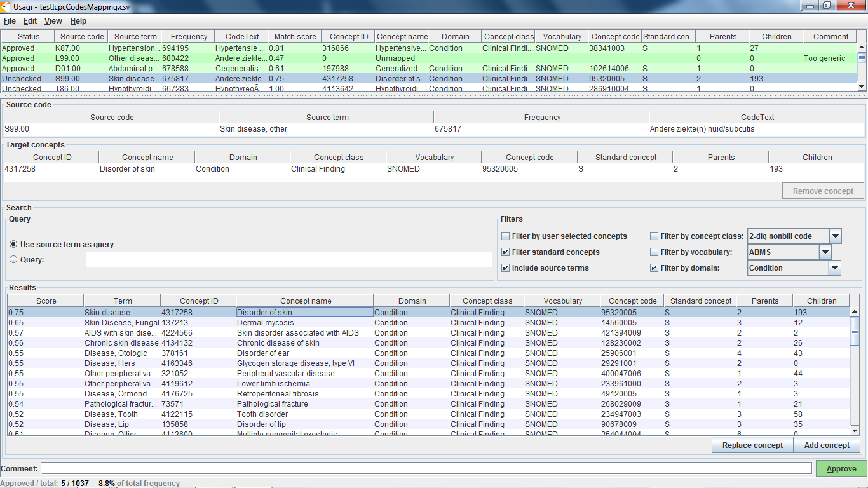This screenshot has width=868, height=488.
Task: Click the Replace concept button
Action: pos(752,445)
